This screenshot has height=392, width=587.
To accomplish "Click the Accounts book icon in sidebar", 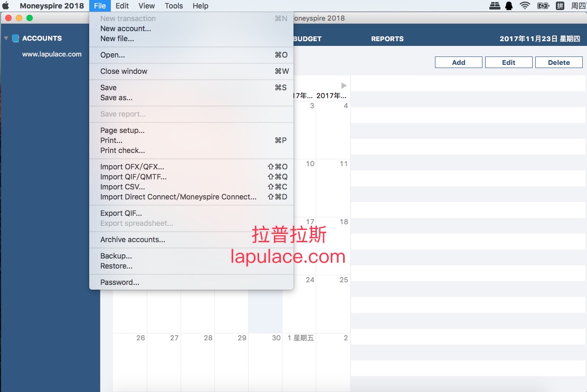I will pos(15,38).
